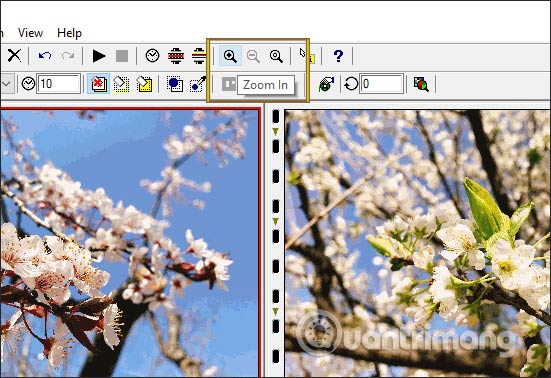The image size is (551, 378).
Task: Click the eyedropper over blue dot icon
Action: (x=198, y=84)
